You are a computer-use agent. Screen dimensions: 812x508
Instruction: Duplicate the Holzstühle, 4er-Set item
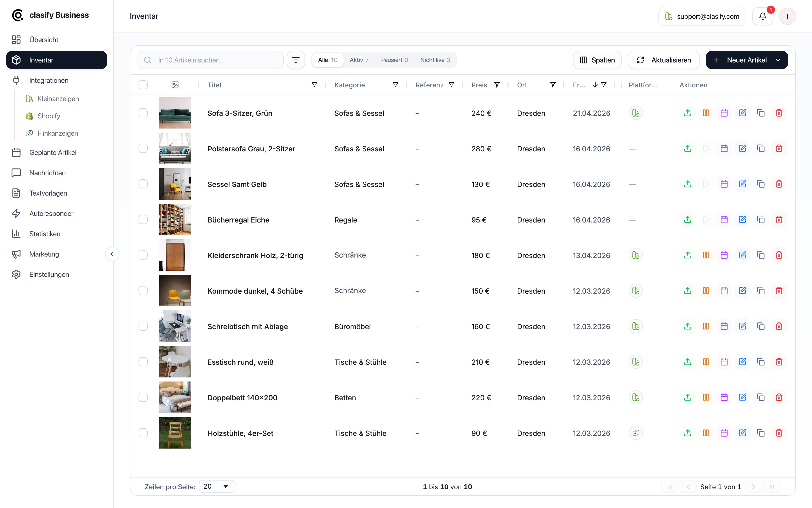pos(761,433)
